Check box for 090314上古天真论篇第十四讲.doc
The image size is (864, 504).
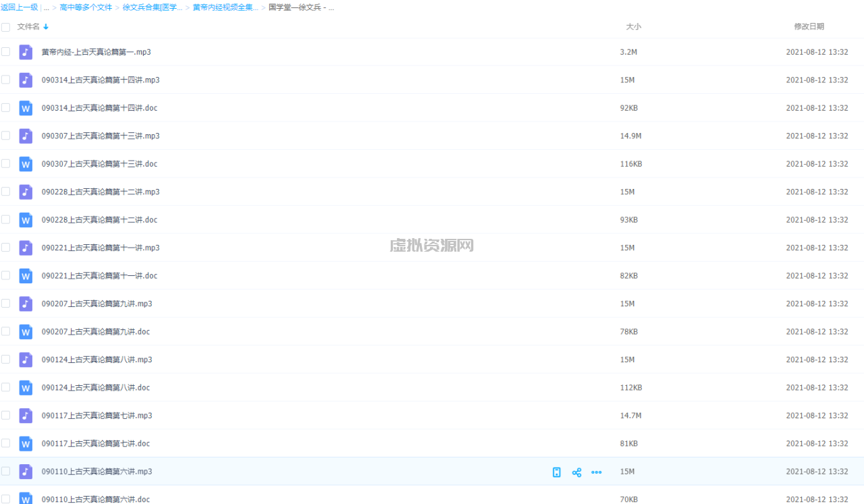coord(5,108)
